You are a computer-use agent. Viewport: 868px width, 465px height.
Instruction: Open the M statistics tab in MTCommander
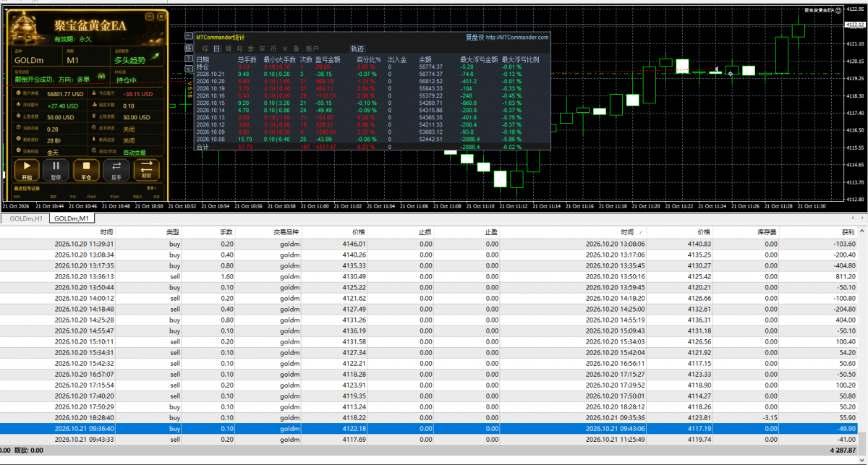[x=284, y=48]
